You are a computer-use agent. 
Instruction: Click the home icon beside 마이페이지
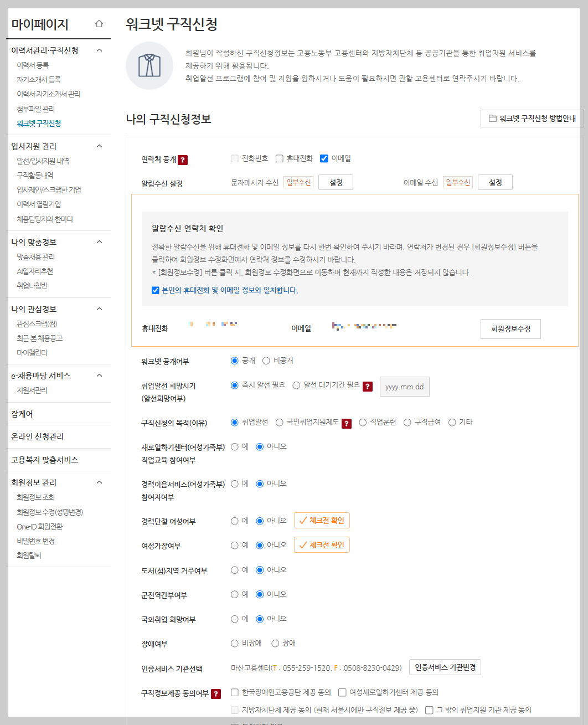click(x=99, y=24)
